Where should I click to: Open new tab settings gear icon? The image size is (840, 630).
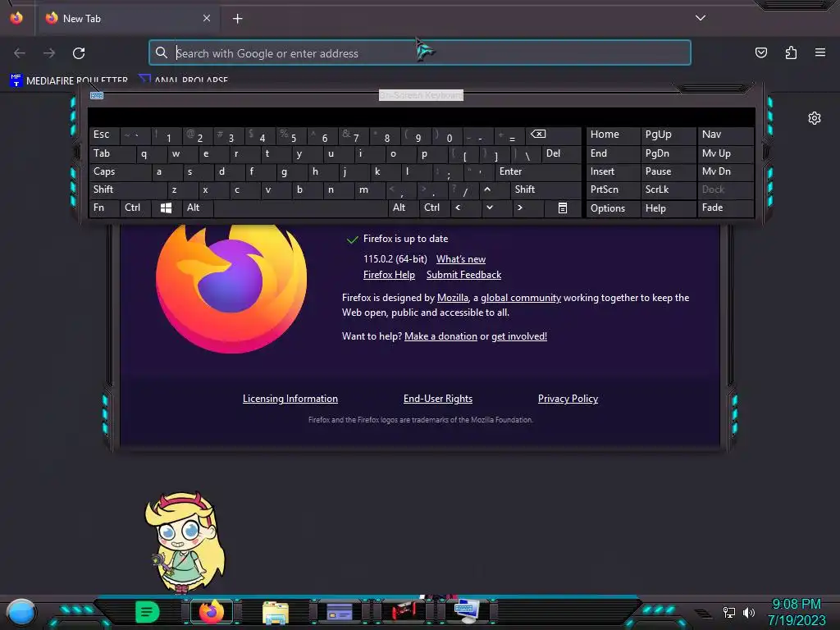pyautogui.click(x=815, y=118)
